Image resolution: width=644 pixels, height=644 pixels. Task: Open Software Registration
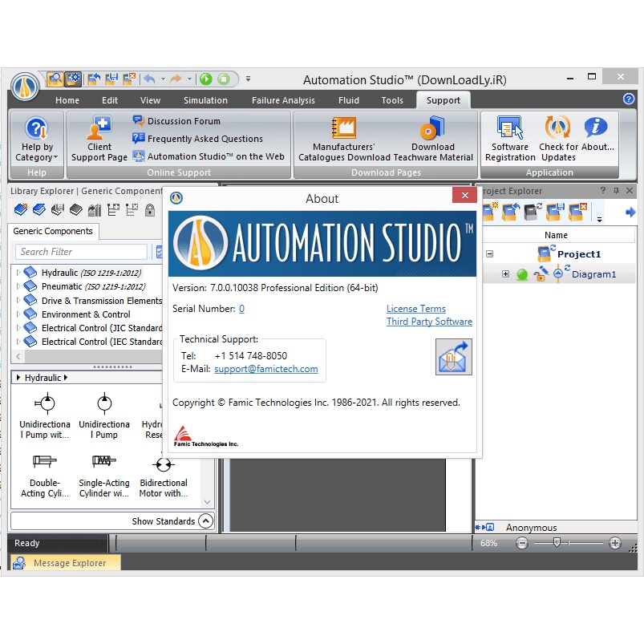510,139
